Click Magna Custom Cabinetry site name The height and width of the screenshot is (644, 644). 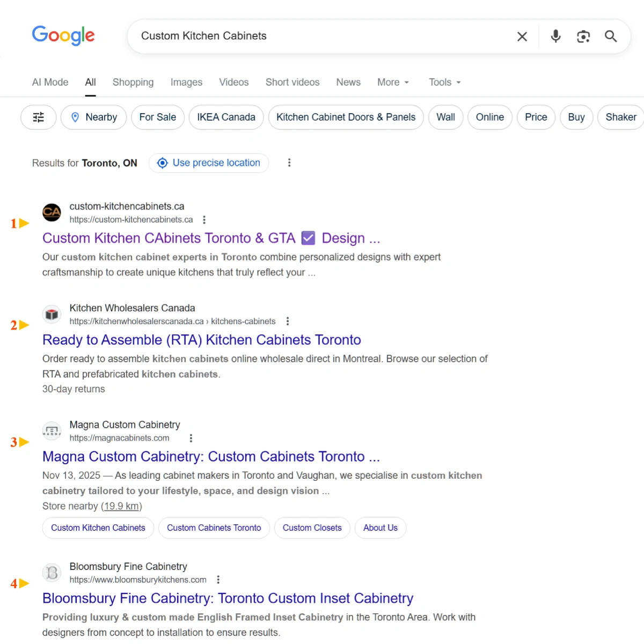pos(125,425)
